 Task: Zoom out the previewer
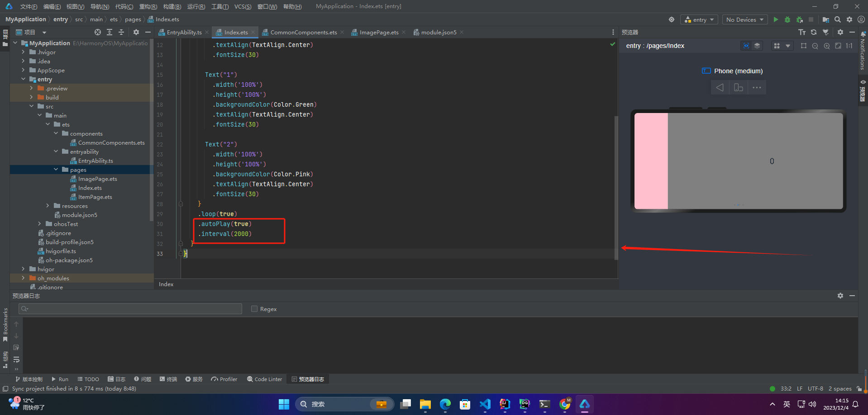tap(815, 46)
